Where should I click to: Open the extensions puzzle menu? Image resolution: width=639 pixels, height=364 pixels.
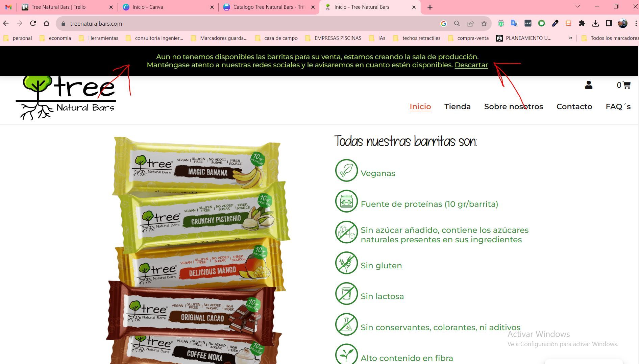[582, 23]
